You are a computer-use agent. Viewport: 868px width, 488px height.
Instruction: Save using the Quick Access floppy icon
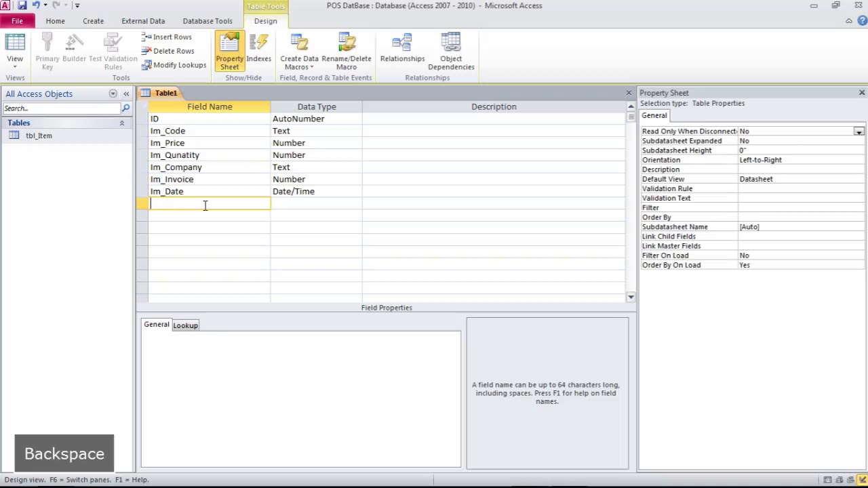point(22,5)
